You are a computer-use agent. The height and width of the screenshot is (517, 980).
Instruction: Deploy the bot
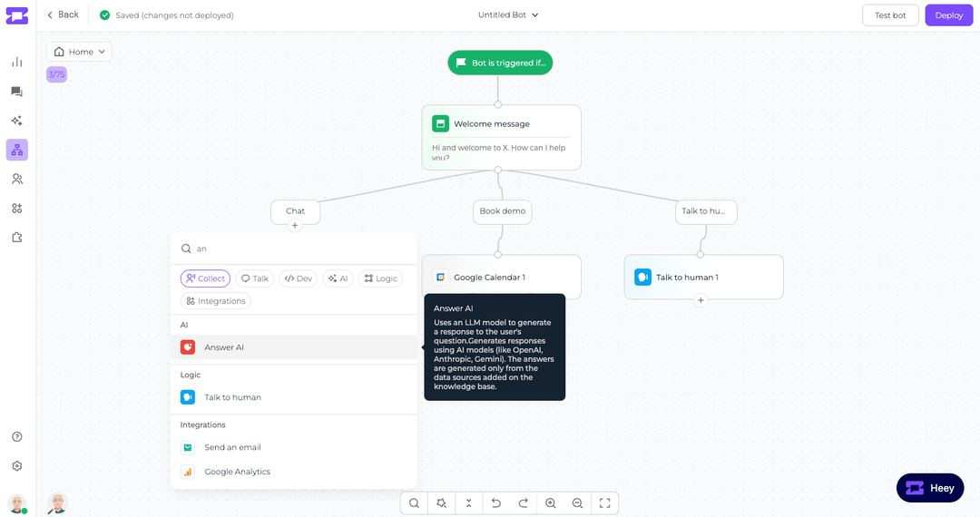click(949, 15)
